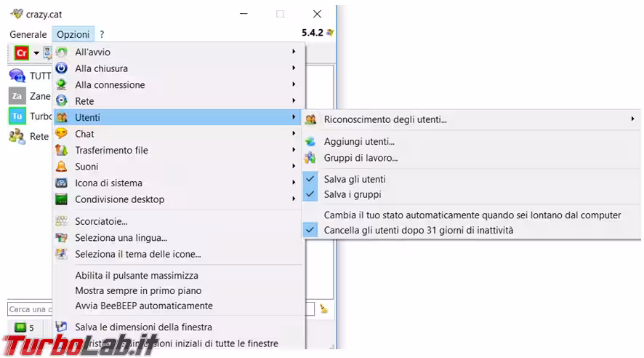
Task: Click the Icona di sistema icon
Action: pos(62,183)
